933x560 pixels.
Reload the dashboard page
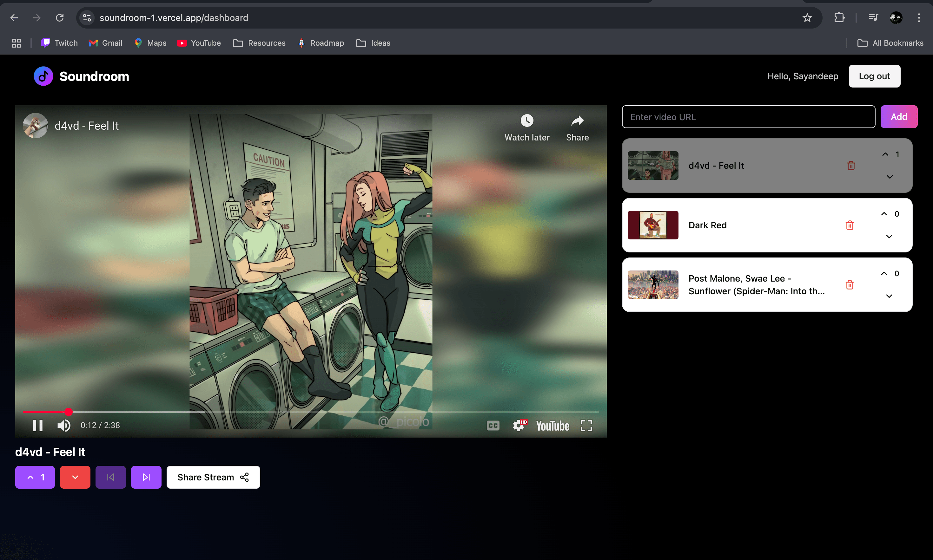tap(60, 18)
